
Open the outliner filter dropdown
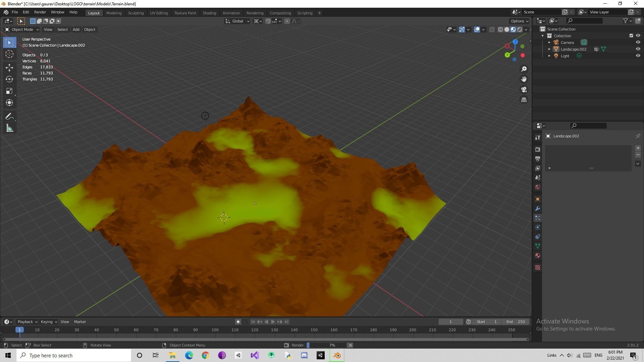[628, 21]
